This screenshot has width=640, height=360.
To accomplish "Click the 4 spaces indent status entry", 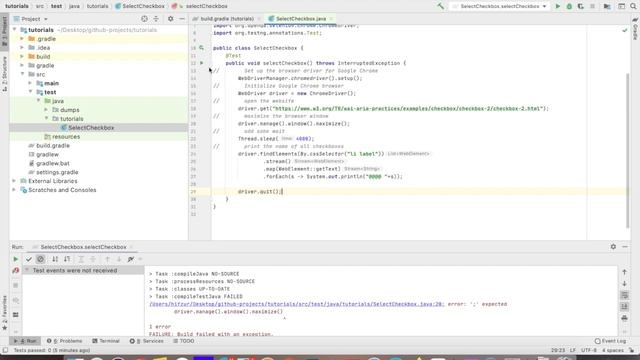I will (613, 350).
